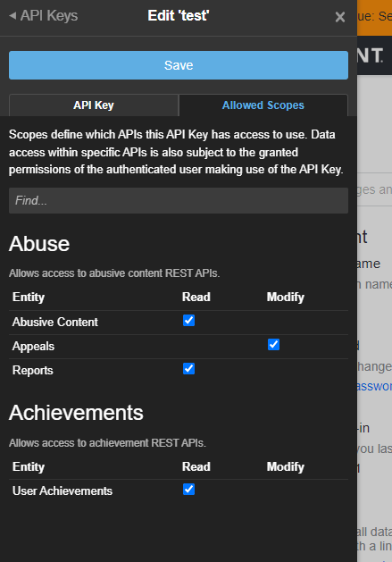The height and width of the screenshot is (562, 392).
Task: Select the Reports entity row label
Action: point(33,370)
